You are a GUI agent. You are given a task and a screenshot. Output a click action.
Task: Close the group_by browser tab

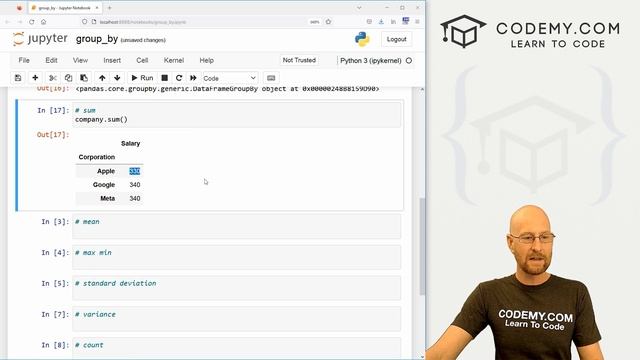click(97, 8)
